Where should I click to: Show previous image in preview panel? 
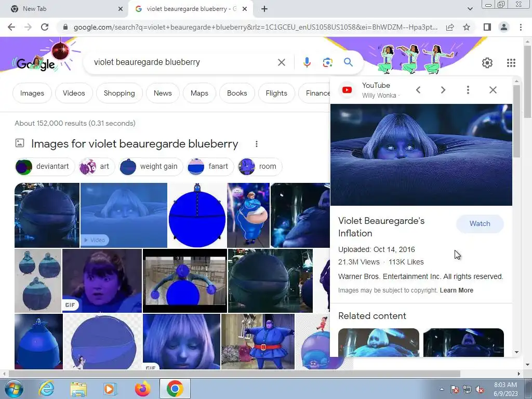pyautogui.click(x=418, y=90)
